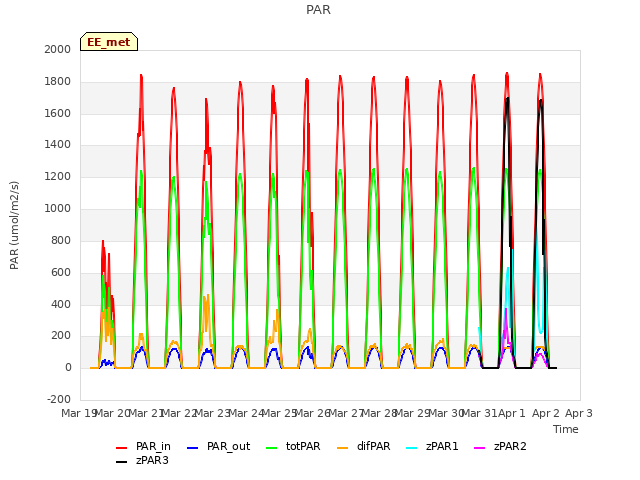The width and height of the screenshot is (640, 480).
Task: Click the 200 y-axis tick label
Action: pyautogui.click(x=61, y=336)
